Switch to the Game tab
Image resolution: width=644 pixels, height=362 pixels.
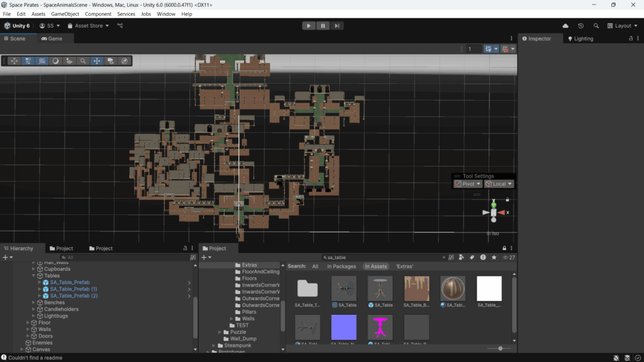pyautogui.click(x=52, y=38)
